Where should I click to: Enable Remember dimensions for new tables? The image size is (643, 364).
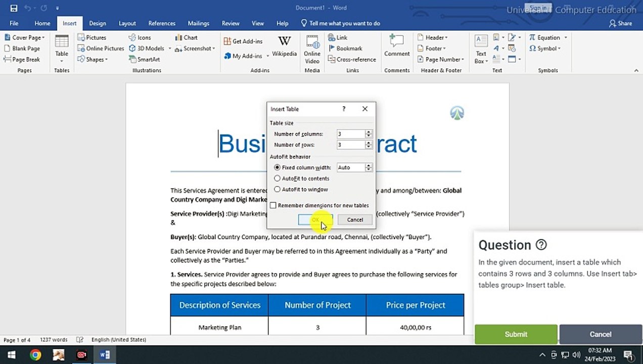point(273,206)
